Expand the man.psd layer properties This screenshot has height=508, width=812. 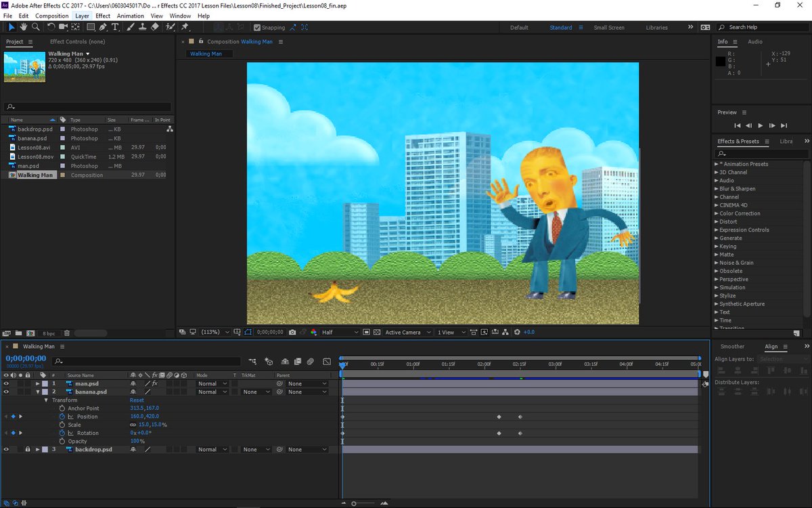[x=38, y=383]
